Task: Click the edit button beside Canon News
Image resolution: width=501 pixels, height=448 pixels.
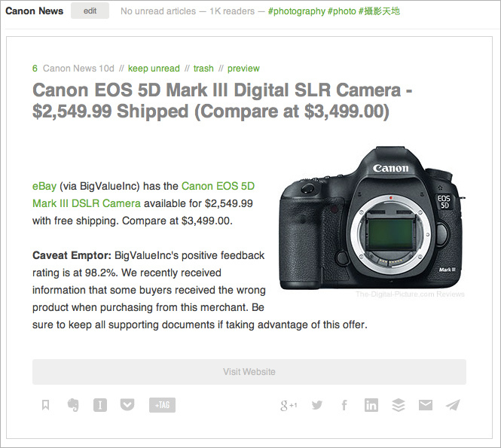Action: coord(90,11)
